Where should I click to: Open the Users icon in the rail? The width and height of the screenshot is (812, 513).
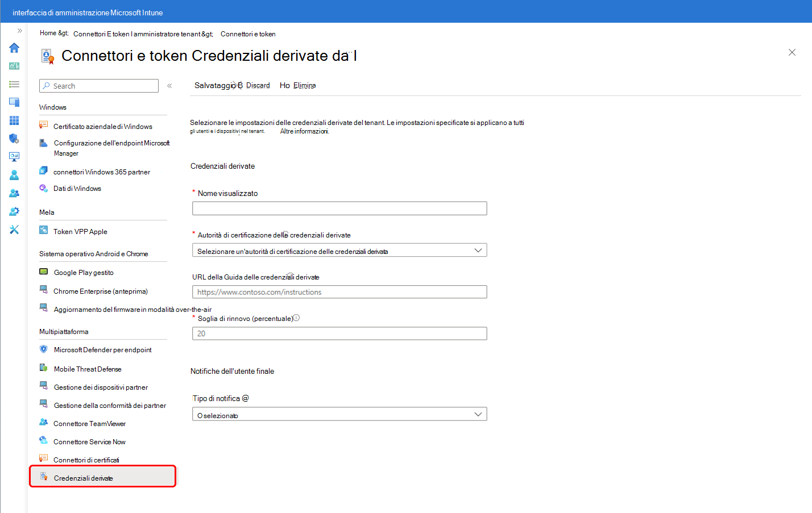[14, 175]
